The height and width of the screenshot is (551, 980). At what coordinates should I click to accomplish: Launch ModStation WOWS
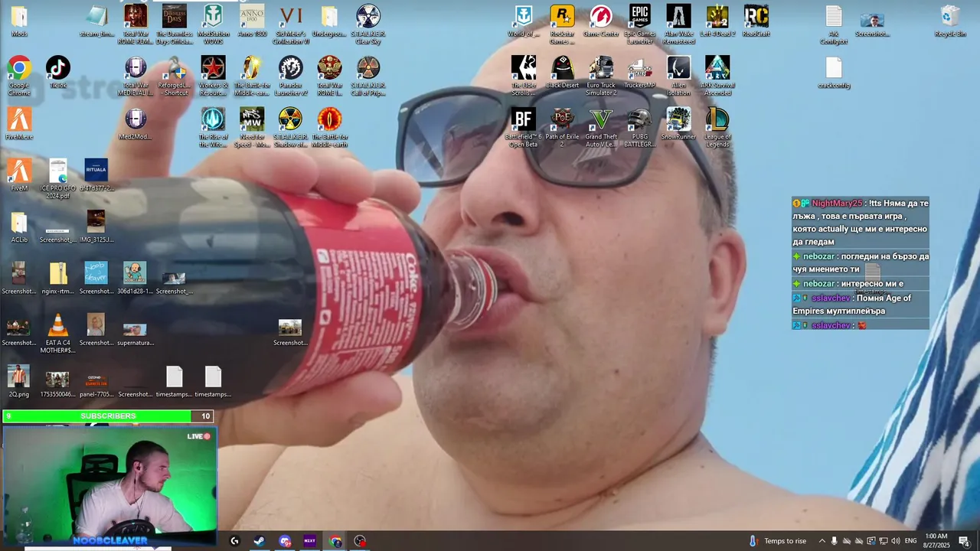(213, 21)
